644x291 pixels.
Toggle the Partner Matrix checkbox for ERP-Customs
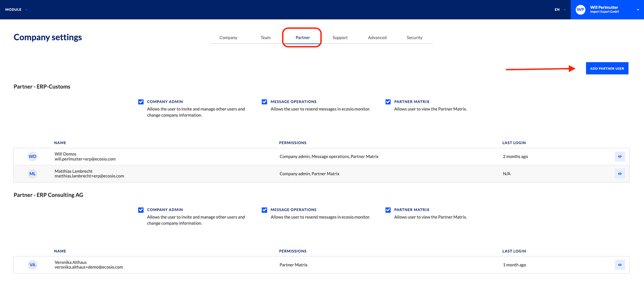tap(388, 102)
